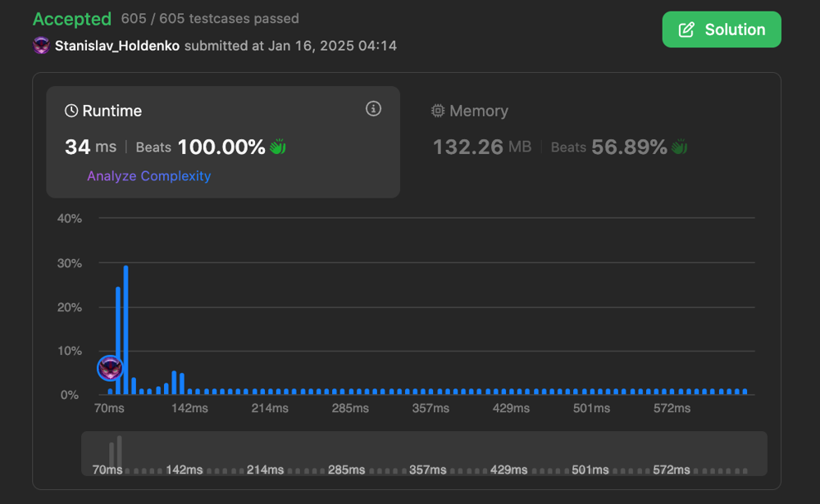Click the clapping hands icon after 100.00%

tap(278, 147)
